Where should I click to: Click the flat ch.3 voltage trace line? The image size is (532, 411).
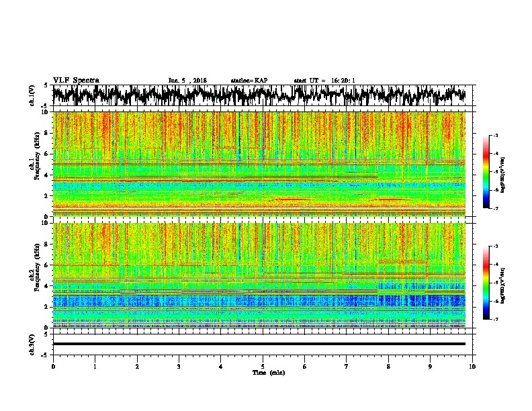click(x=259, y=344)
